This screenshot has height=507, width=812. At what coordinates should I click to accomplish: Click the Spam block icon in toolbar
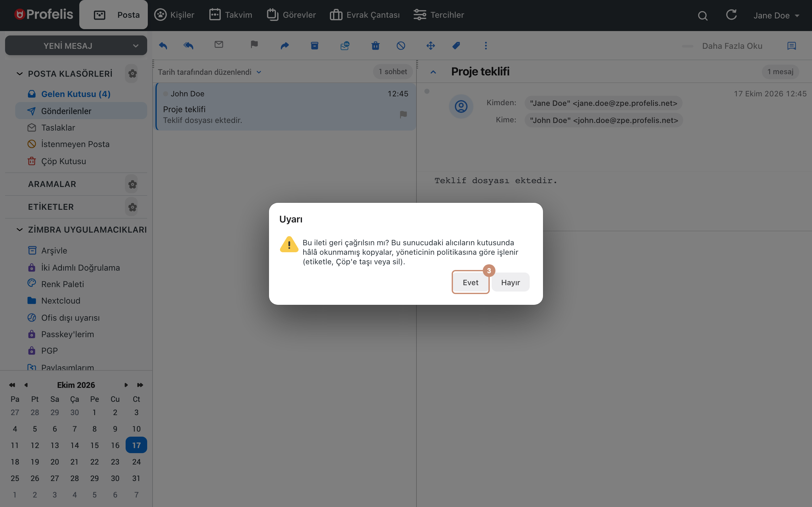click(401, 46)
